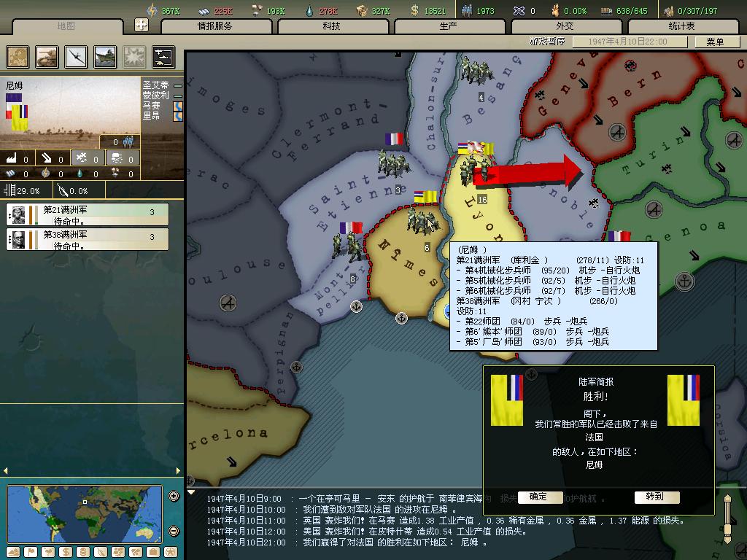Zoom out minimap with minus button

click(174, 531)
